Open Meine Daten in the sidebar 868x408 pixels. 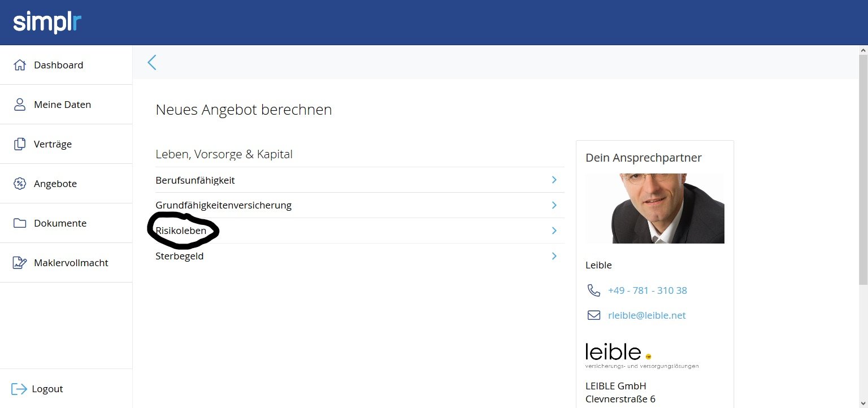(66, 105)
